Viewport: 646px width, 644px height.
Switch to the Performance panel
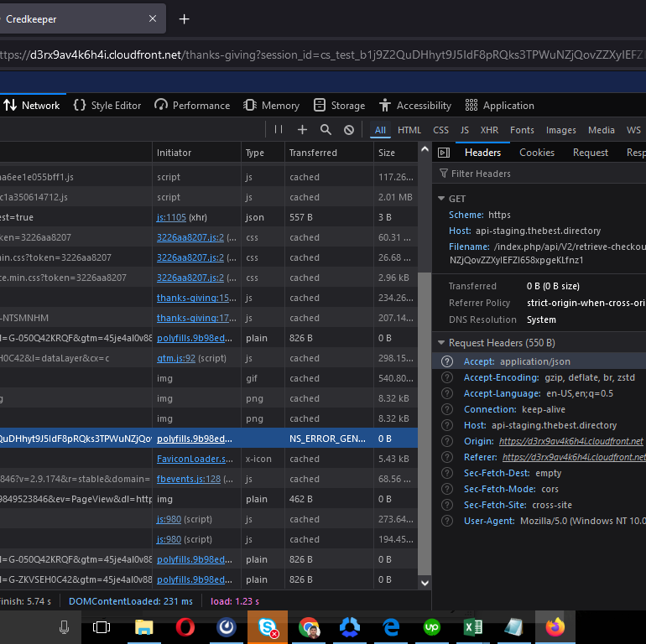click(192, 106)
